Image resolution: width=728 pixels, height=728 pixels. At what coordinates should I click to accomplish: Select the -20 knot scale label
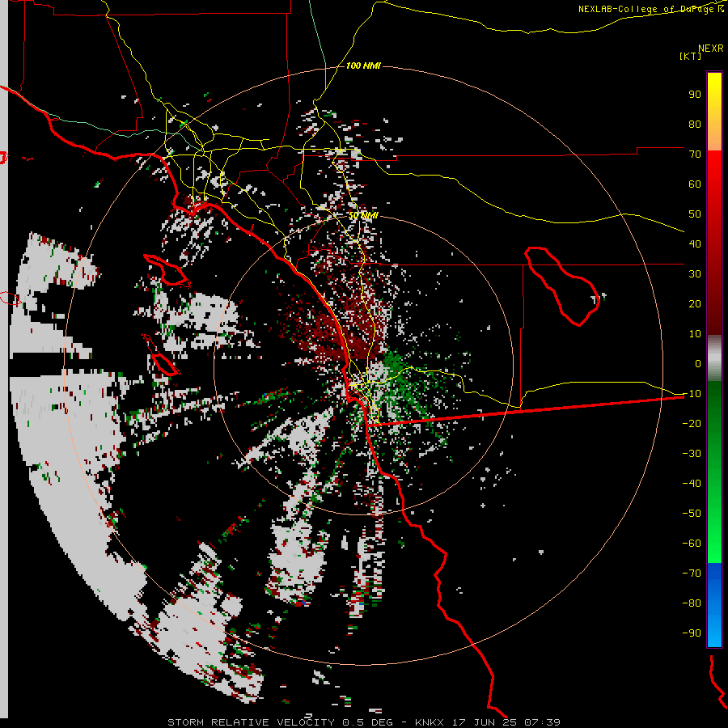tap(692, 424)
